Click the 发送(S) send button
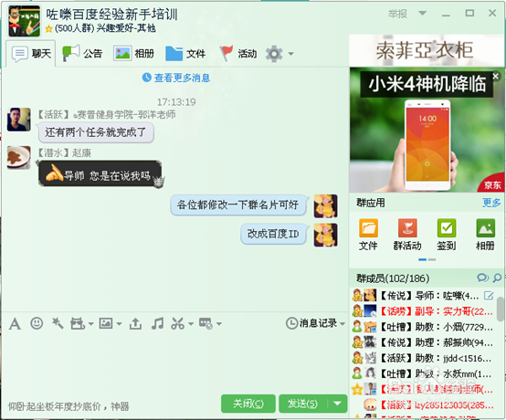506x420 pixels. [x=303, y=404]
